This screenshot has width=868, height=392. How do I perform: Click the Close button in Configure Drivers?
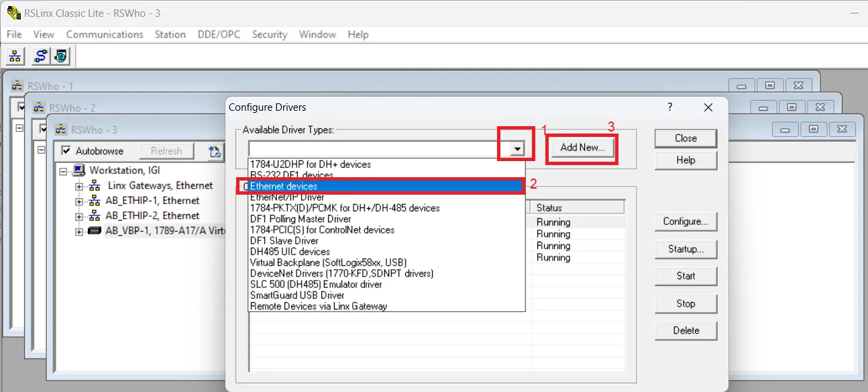pyautogui.click(x=686, y=138)
